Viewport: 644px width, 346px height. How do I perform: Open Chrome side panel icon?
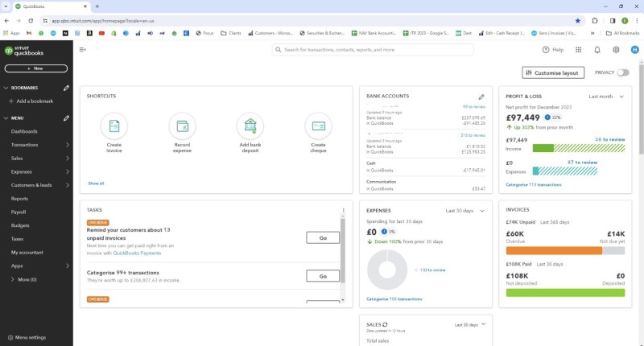613,21
